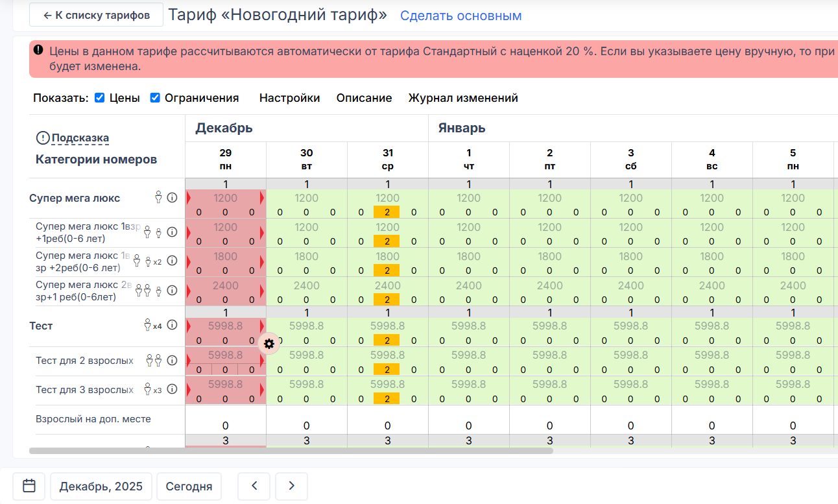Open the Декабрь, 2025 month selector
This screenshot has width=838, height=504.
[101, 486]
